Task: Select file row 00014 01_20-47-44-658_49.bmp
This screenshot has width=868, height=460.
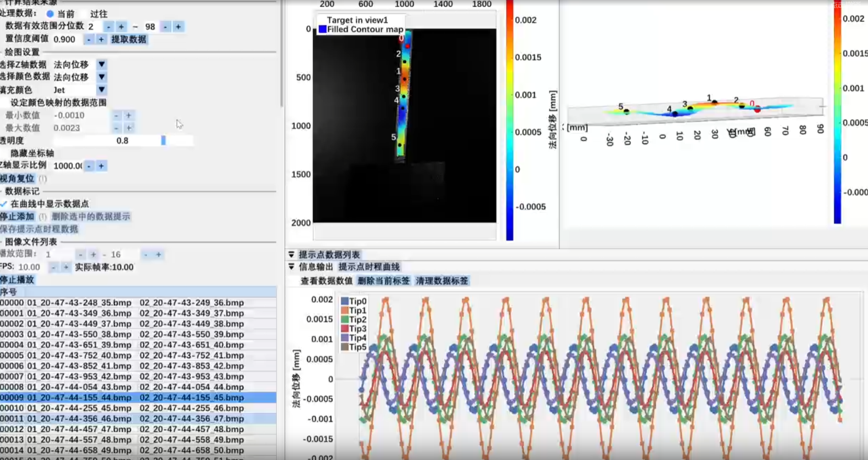Action: 138,451
